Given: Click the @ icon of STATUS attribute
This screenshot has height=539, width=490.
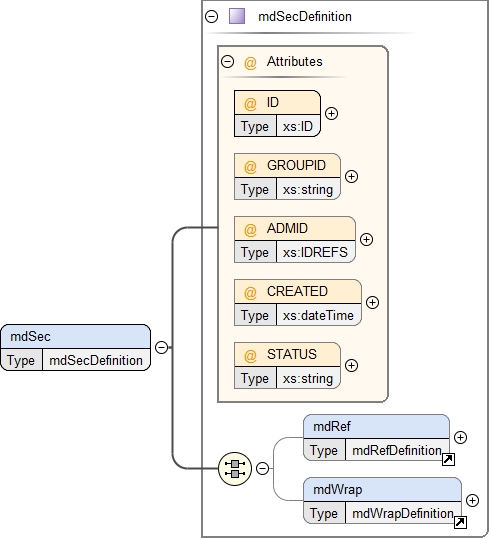Looking at the screenshot, I should click(250, 355).
